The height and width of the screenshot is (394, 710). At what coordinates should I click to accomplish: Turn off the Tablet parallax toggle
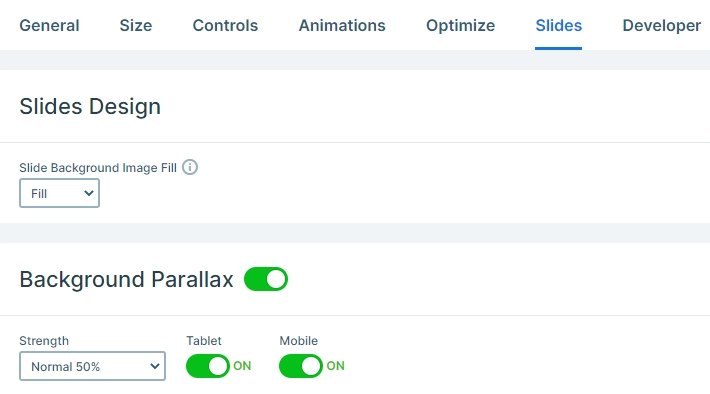point(208,366)
